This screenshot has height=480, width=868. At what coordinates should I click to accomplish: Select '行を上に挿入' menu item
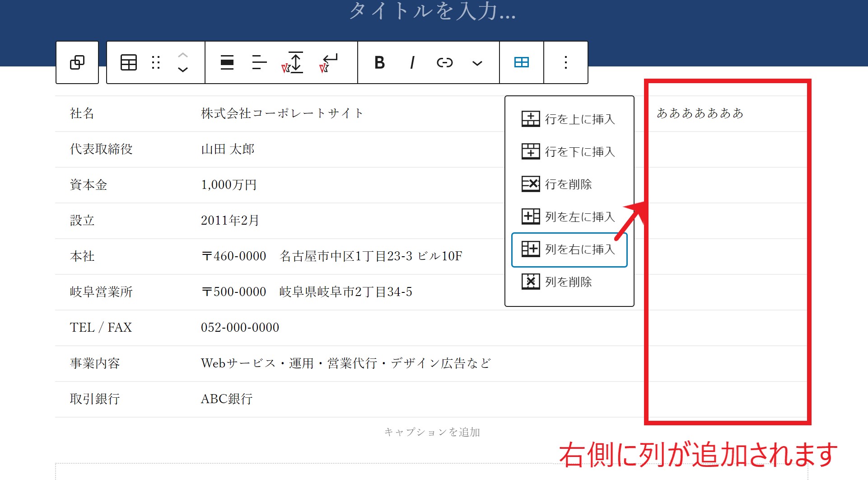coord(569,119)
